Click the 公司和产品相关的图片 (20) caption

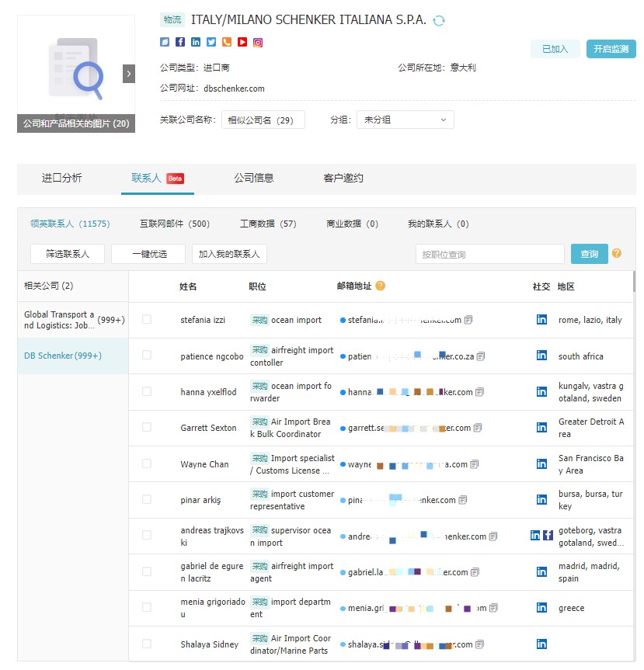[x=76, y=123]
